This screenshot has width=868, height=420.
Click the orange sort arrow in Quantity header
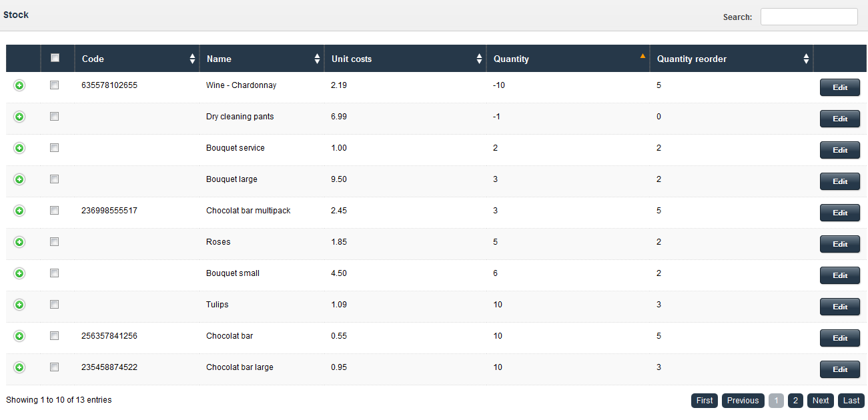[642, 56]
